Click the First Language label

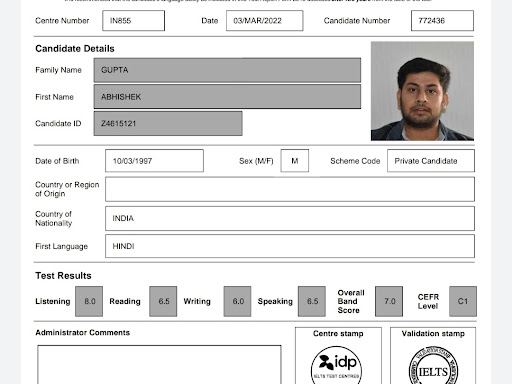(62, 246)
